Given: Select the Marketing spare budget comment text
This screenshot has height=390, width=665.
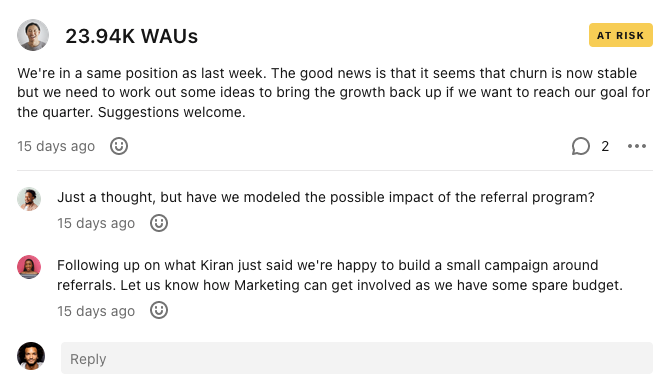Looking at the screenshot, I should [340, 275].
